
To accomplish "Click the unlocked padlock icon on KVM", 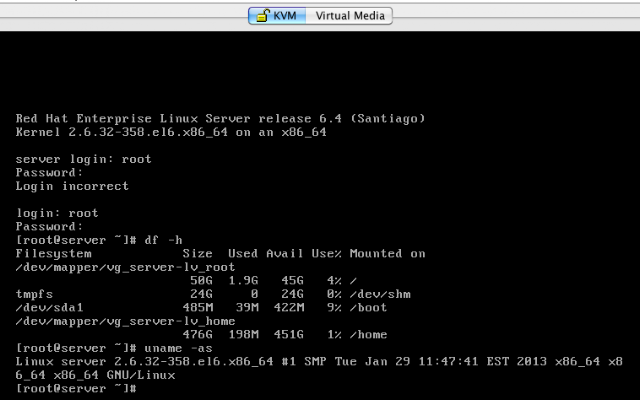I will point(263,16).
